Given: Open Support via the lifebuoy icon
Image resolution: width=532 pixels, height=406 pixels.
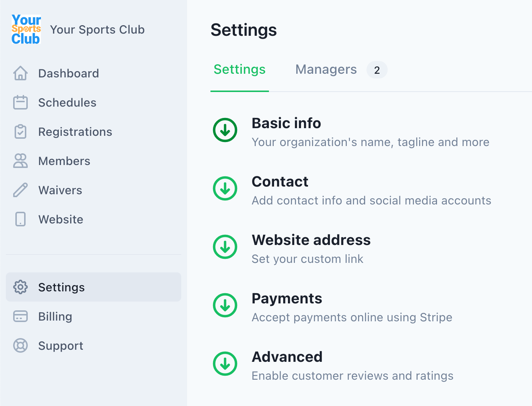Looking at the screenshot, I should (x=21, y=345).
